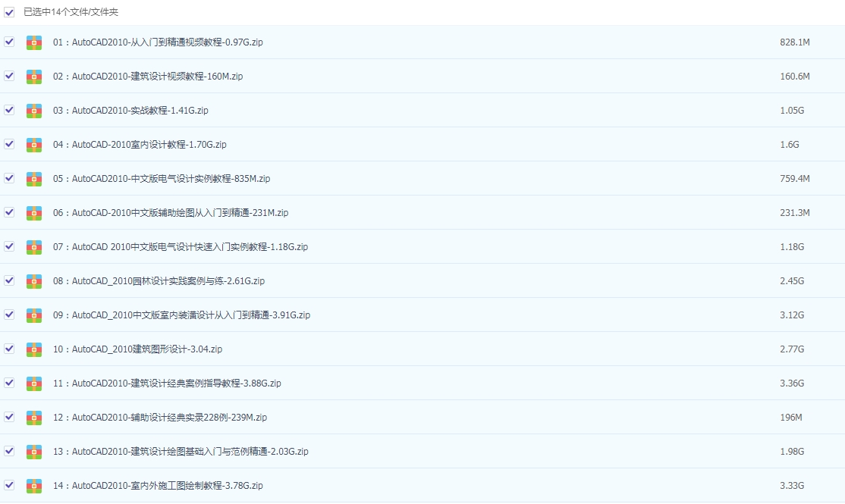Click the archive icon of 03 实战教程

tap(34, 111)
